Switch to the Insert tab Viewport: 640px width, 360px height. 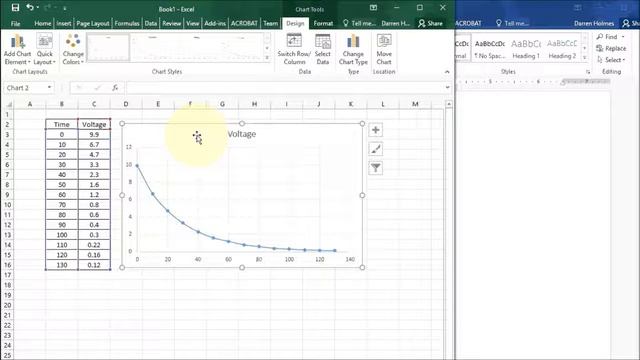64,23
